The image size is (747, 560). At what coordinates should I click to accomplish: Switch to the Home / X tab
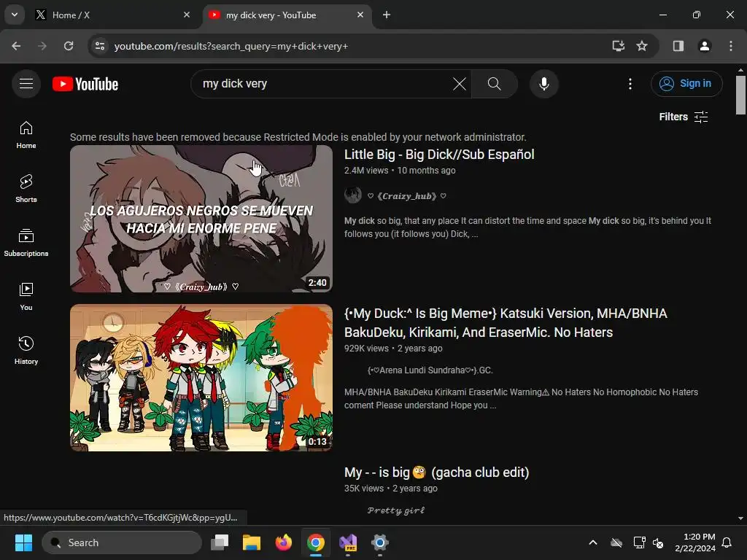point(112,15)
